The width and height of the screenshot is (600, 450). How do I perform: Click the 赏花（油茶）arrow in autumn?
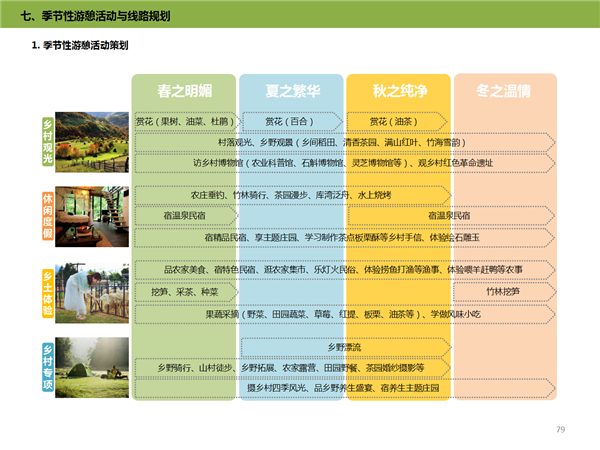(395, 123)
